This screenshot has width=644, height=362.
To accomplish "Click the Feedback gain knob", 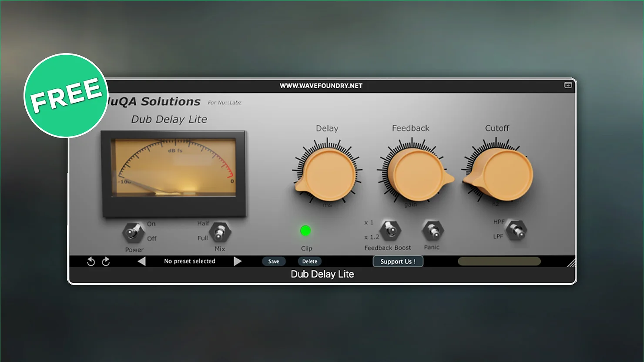I will pos(414,175).
